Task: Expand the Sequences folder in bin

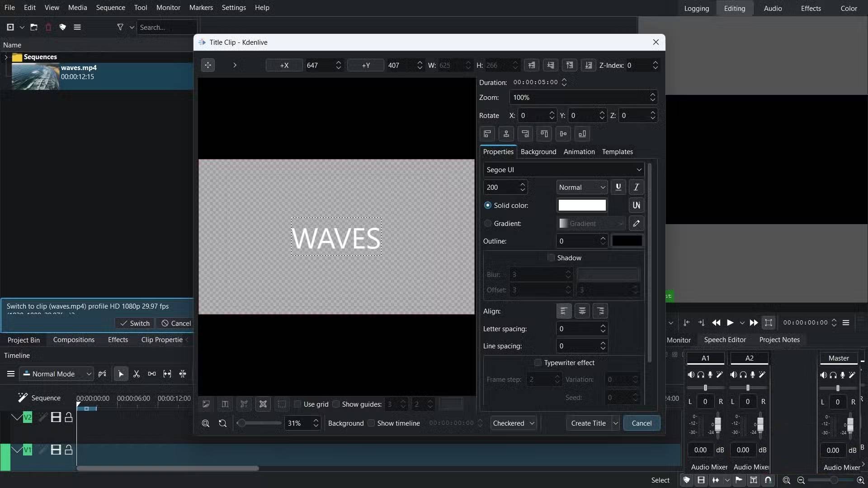Action: [6, 57]
